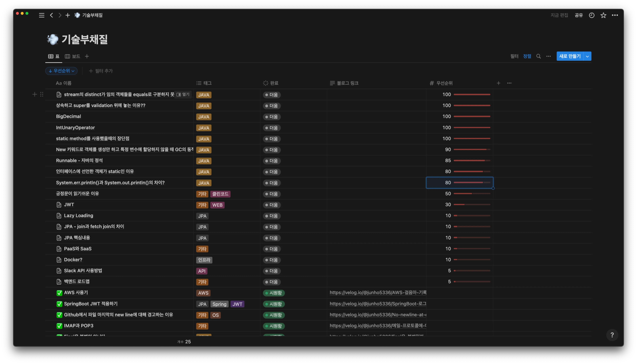637x364 pixels.
Task: Click the database search magnifier icon
Action: pos(539,56)
